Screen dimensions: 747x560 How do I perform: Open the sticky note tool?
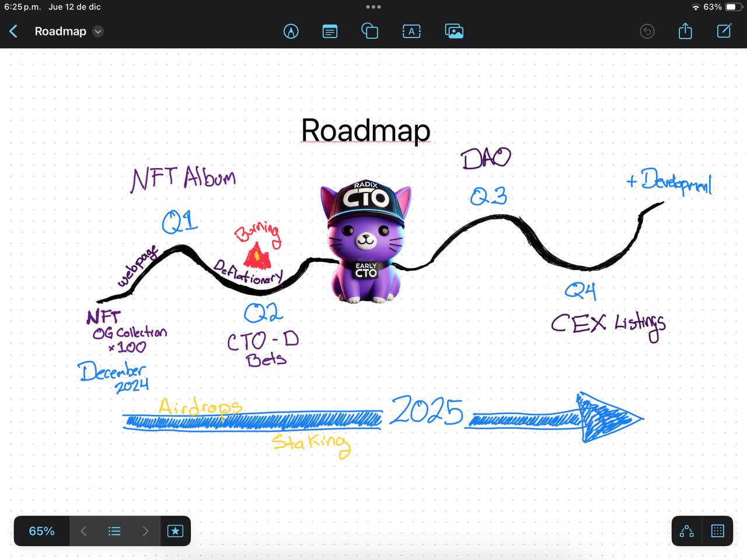coord(330,31)
